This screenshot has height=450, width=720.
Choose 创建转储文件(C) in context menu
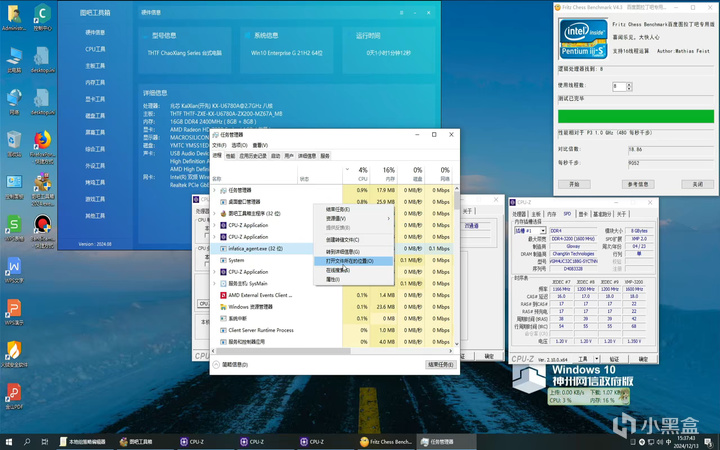click(353, 240)
